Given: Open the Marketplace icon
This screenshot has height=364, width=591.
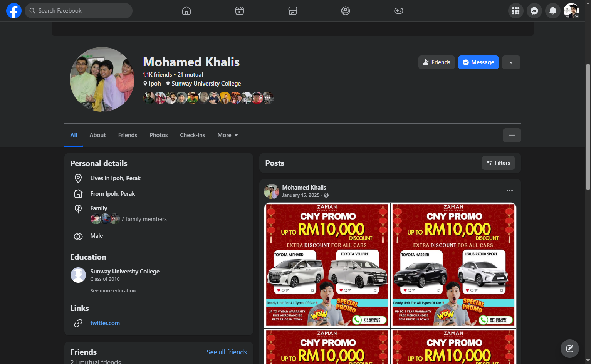Looking at the screenshot, I should point(293,11).
